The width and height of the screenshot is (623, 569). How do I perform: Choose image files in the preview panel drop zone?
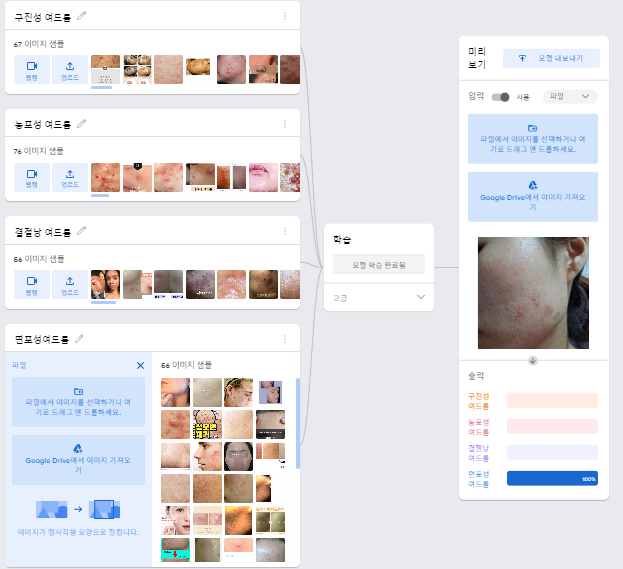coord(533,139)
